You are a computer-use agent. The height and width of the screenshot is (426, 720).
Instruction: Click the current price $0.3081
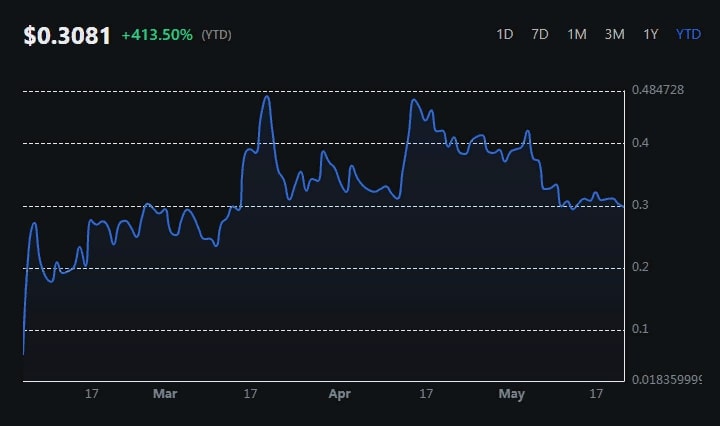pyautogui.click(x=67, y=36)
